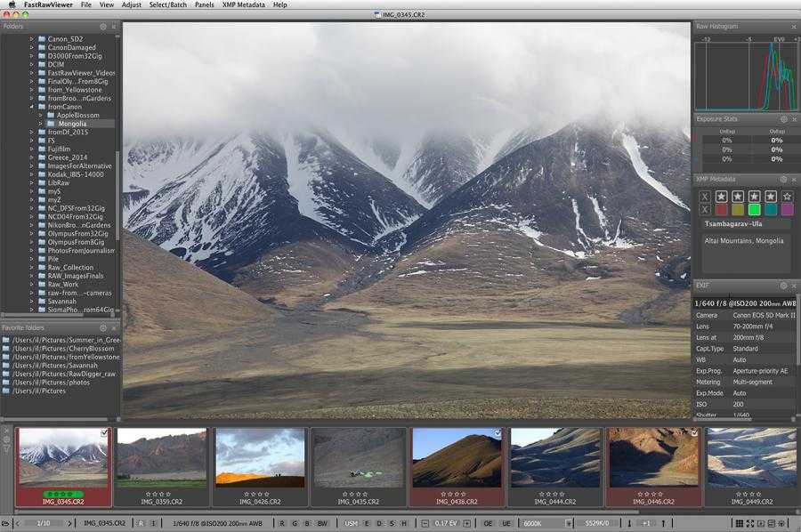The image size is (801, 532).
Task: Toggle OE overexposure indicator
Action: pos(488,523)
